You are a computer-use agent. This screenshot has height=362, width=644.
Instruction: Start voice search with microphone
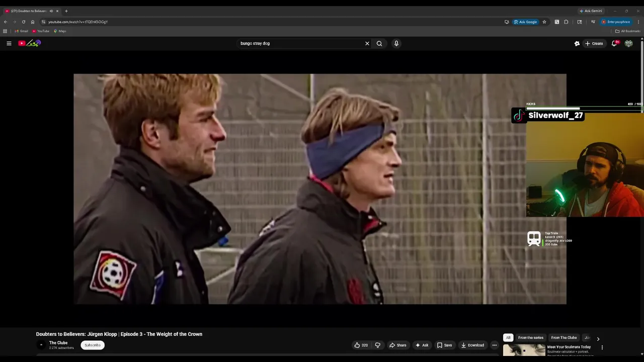pyautogui.click(x=396, y=43)
